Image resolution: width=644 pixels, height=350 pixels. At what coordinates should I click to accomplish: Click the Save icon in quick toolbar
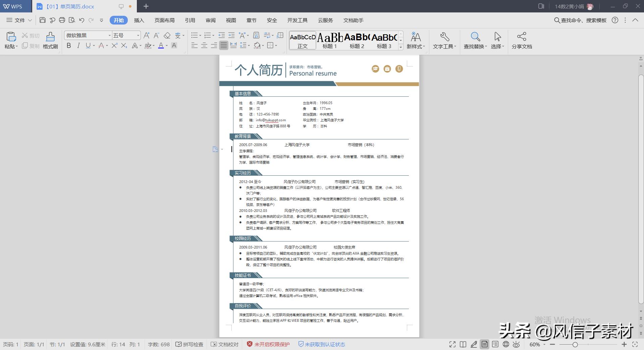click(x=42, y=20)
